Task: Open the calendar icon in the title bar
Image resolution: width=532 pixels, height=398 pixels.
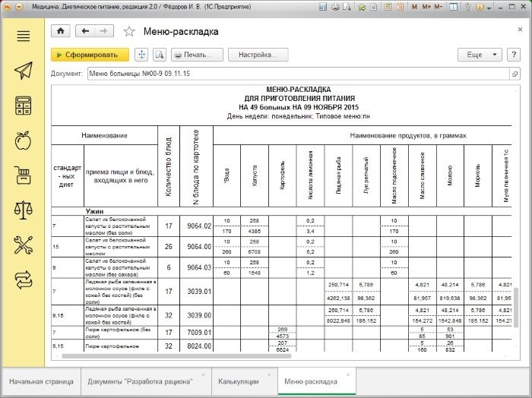Action: tap(400, 6)
